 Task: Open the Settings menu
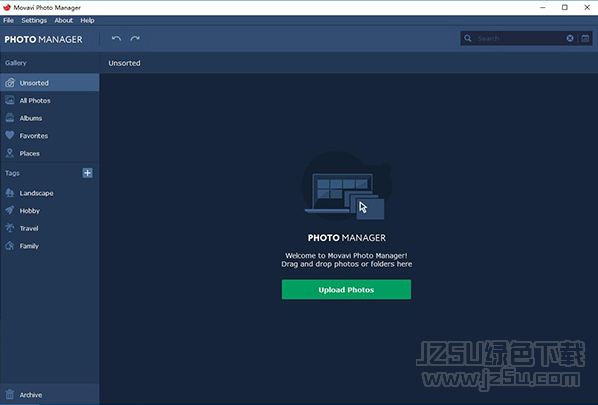[x=34, y=21]
